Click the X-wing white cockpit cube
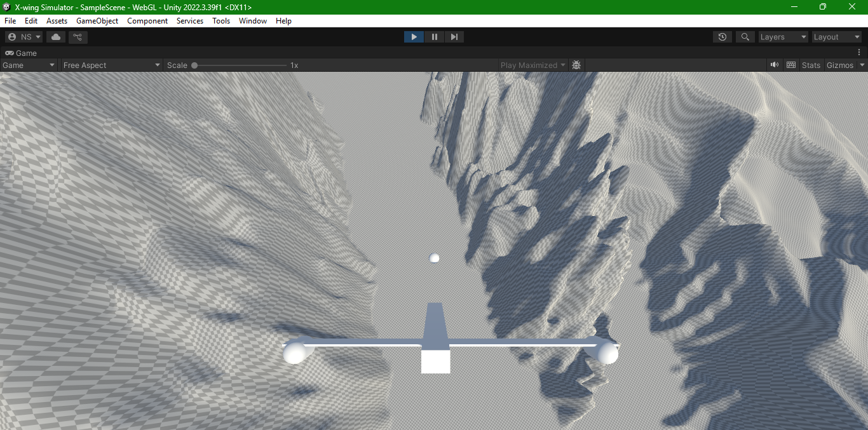 coord(435,361)
